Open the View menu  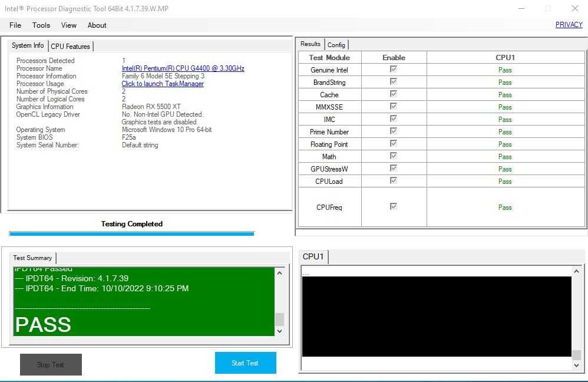point(68,25)
